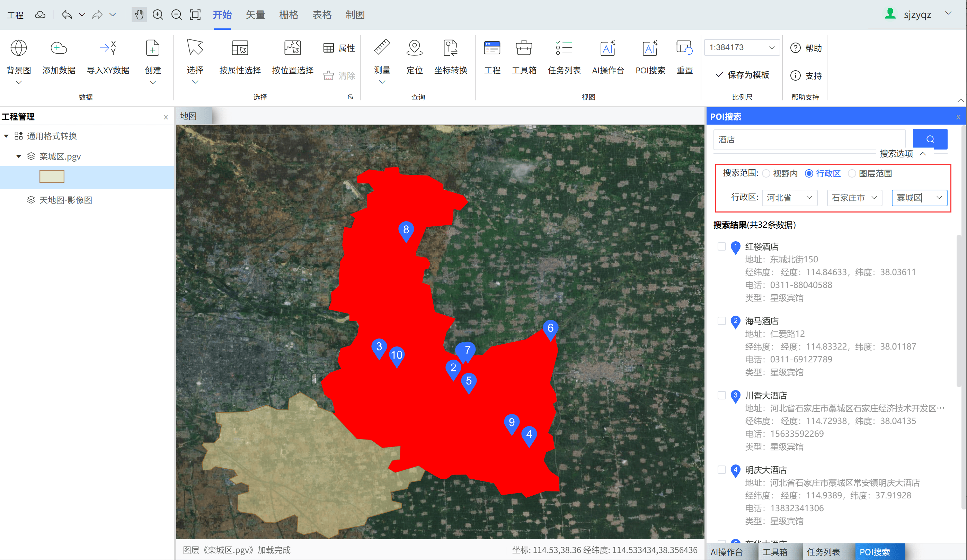This screenshot has width=967, height=560.
Task: Collapse the 栾城区.pgv layer tree node
Action: click(18, 156)
